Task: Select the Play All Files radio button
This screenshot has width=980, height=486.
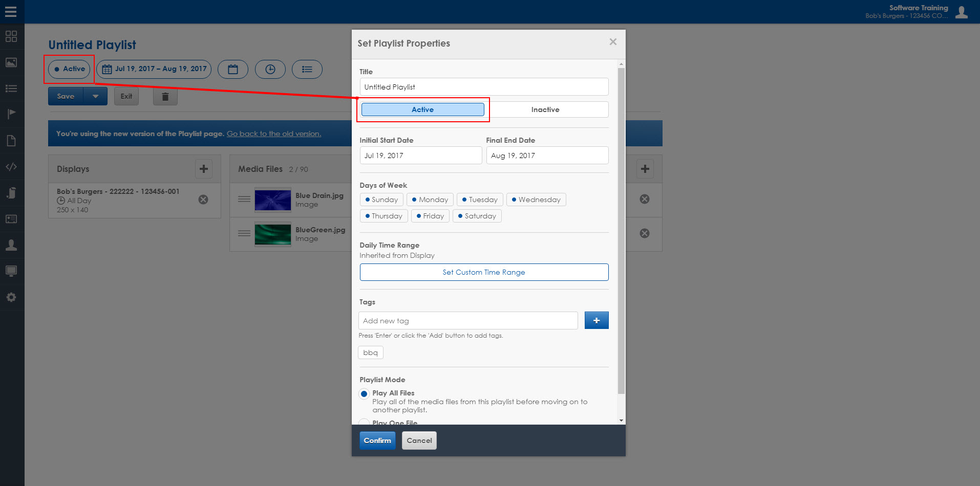Action: [364, 394]
